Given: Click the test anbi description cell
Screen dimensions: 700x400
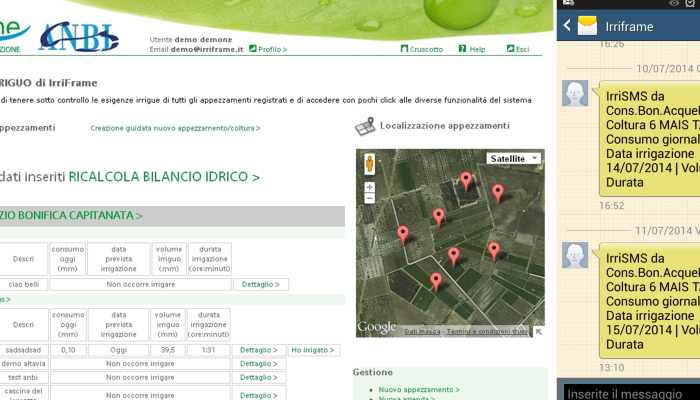Looking at the screenshot, I should pos(23,378).
